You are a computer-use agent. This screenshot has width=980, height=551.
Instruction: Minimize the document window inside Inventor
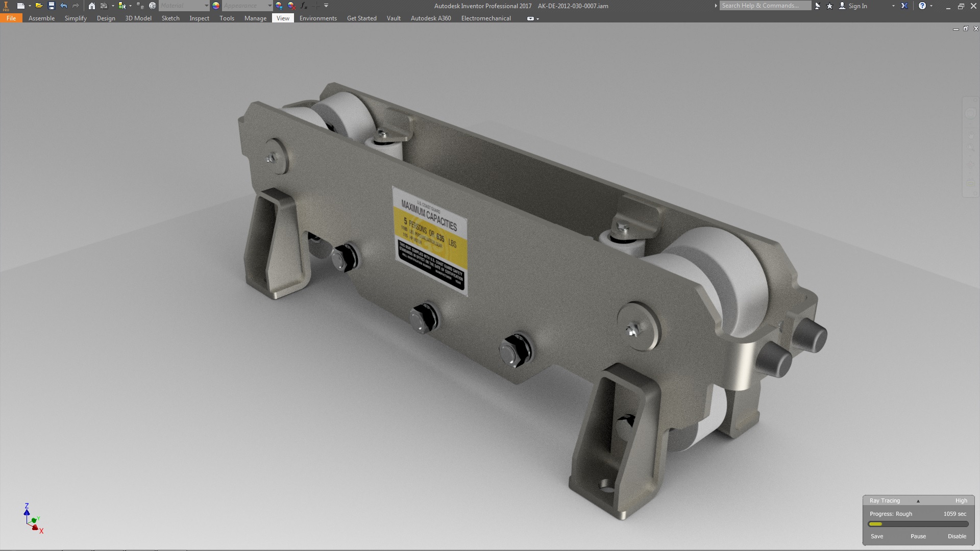955,29
